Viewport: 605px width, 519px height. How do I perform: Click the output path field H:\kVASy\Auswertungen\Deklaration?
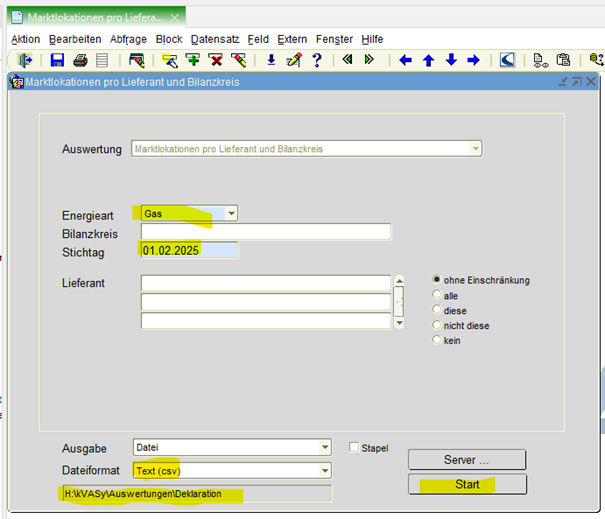pos(197,494)
